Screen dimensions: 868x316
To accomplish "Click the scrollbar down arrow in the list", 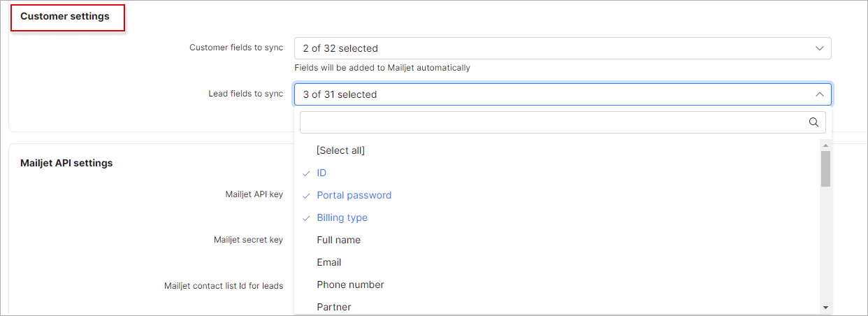I will coord(825,308).
